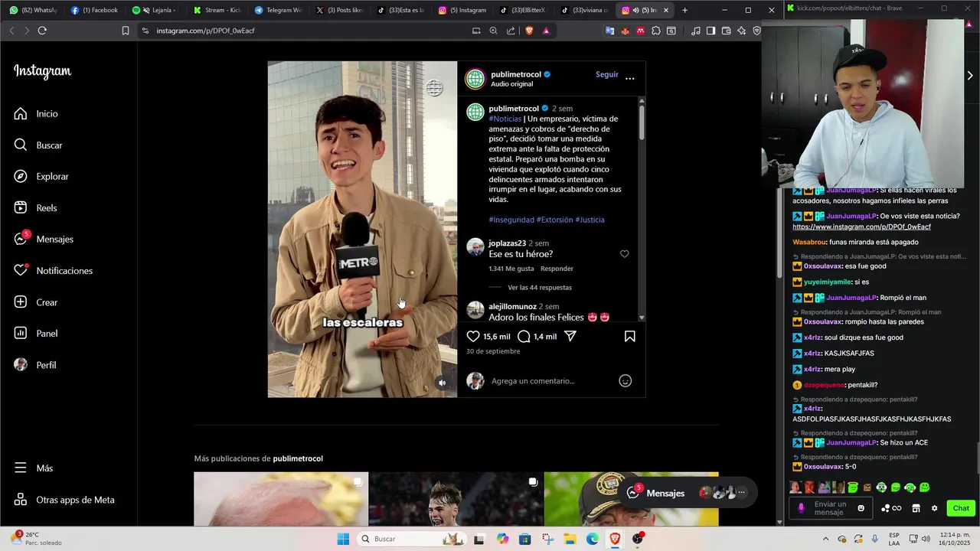Save the post with bookmark icon
This screenshot has height=551, width=980.
tap(629, 336)
